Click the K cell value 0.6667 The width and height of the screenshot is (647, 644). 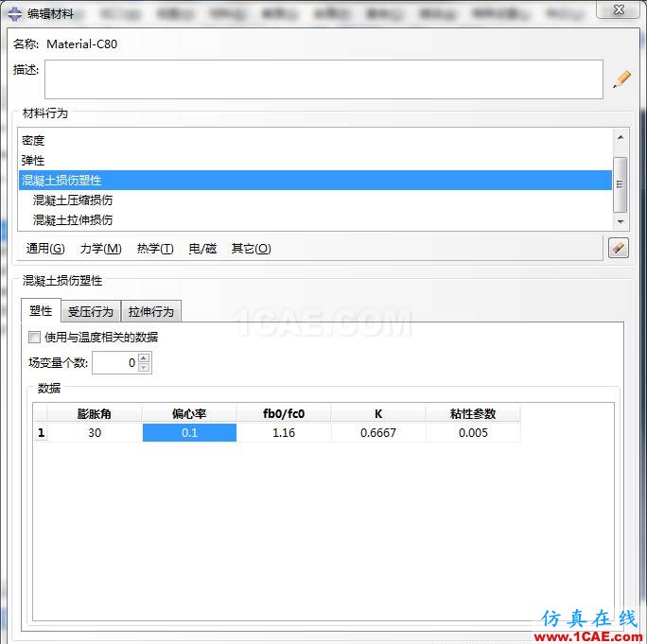pos(378,433)
